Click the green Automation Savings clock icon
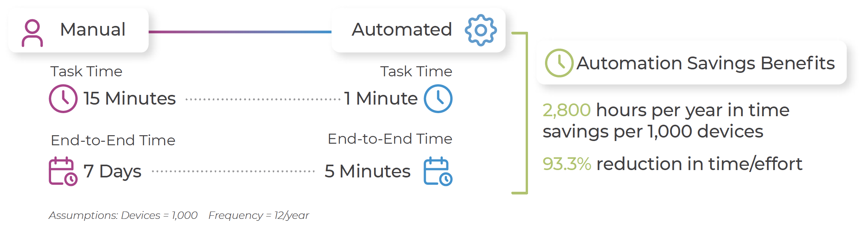Screen dimensions: 868x227 [x=559, y=63]
